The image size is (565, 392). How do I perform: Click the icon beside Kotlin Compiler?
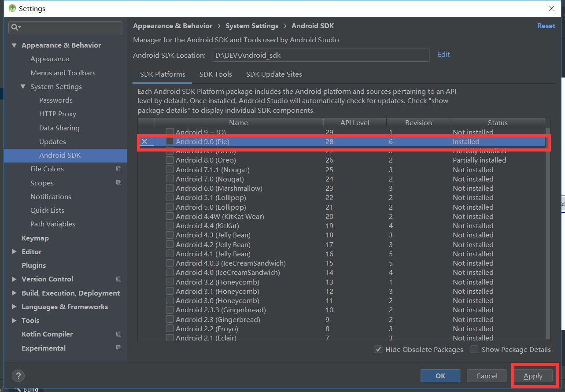[x=118, y=334]
